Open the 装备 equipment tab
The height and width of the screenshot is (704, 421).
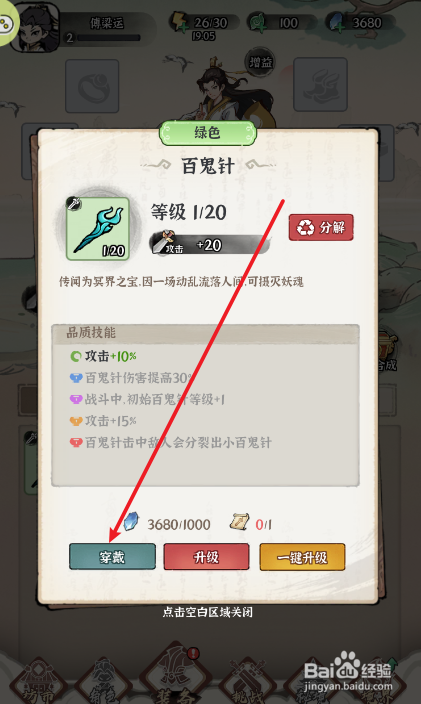tap(175, 678)
